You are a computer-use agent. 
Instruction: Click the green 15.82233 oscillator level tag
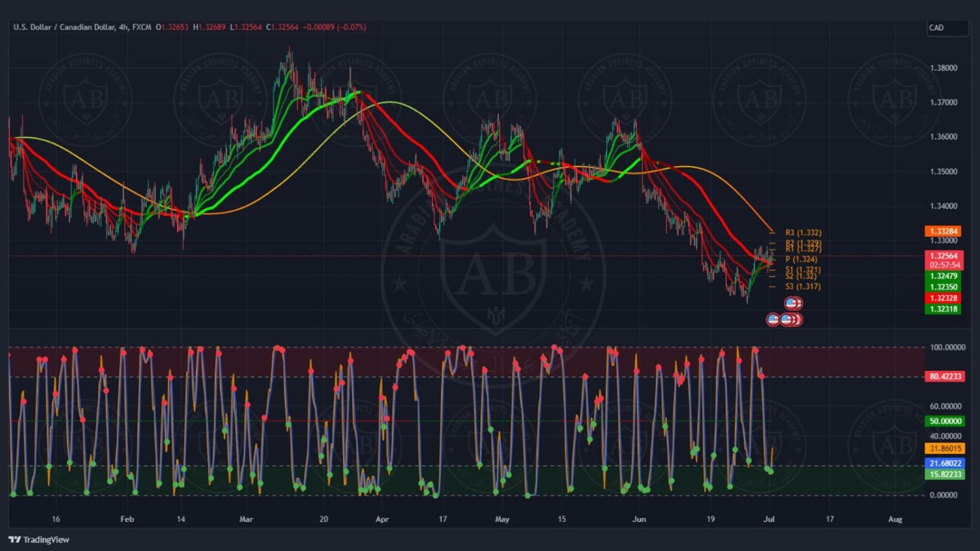point(945,474)
